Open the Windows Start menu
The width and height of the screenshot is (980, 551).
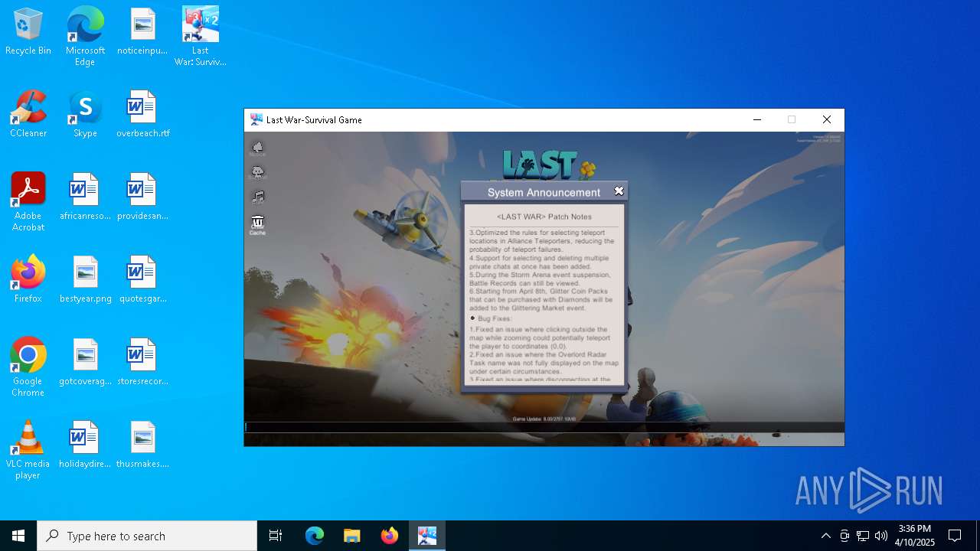tap(18, 536)
